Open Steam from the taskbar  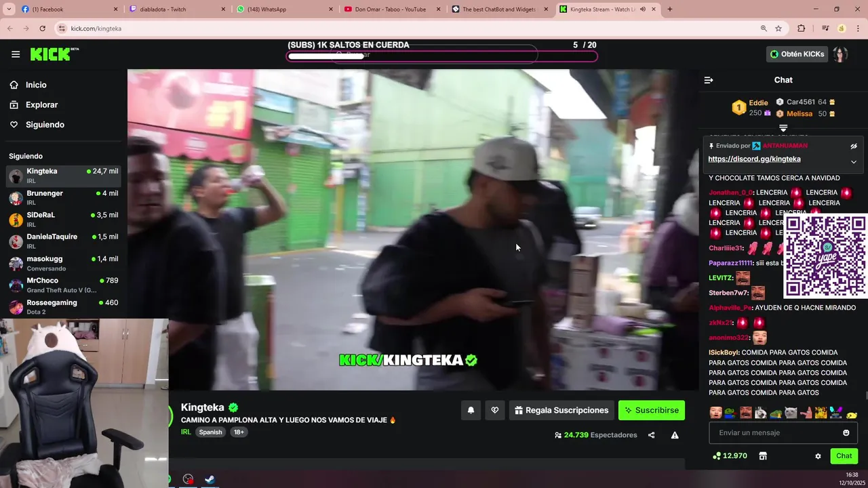click(x=210, y=479)
